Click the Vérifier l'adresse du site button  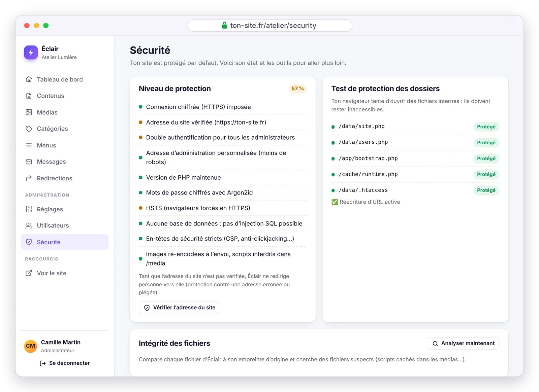click(x=179, y=308)
